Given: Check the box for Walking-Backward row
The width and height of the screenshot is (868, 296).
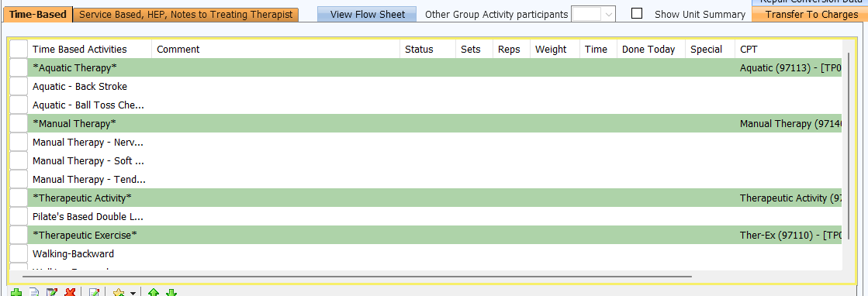Looking at the screenshot, I should tap(19, 254).
